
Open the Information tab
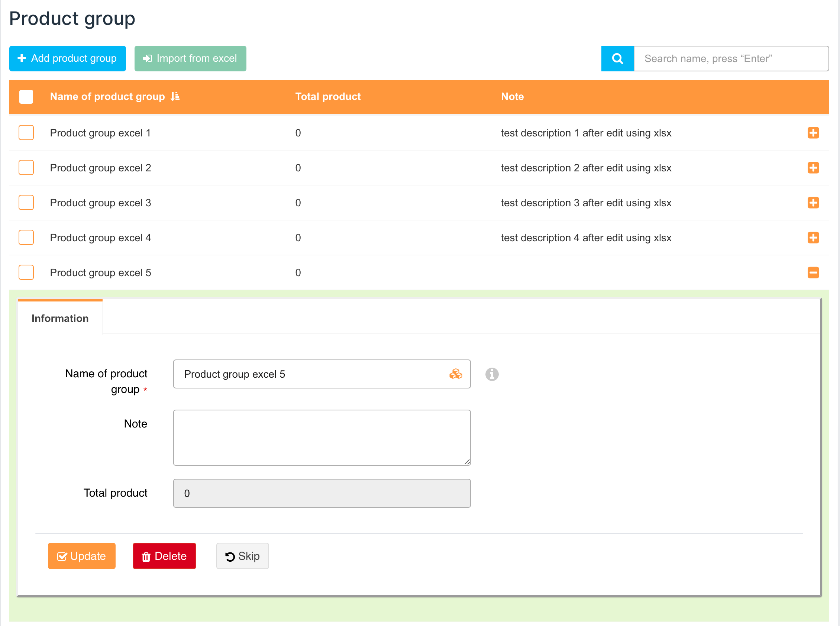(60, 318)
